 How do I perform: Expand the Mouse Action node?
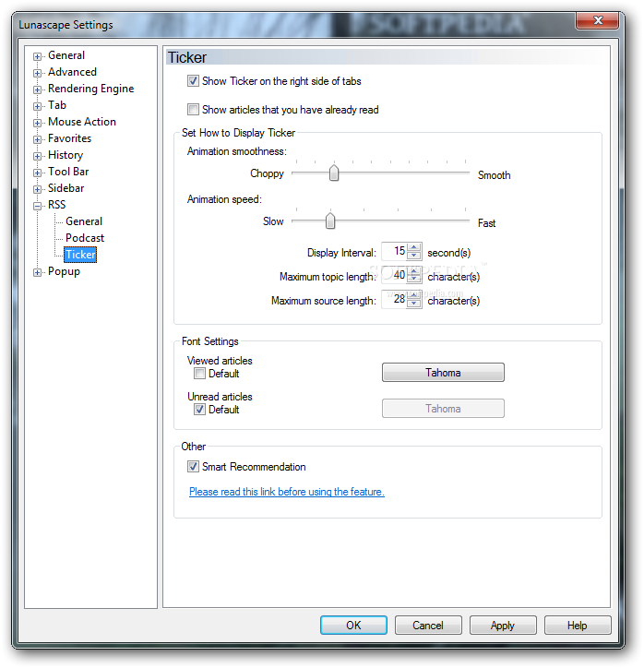[38, 123]
